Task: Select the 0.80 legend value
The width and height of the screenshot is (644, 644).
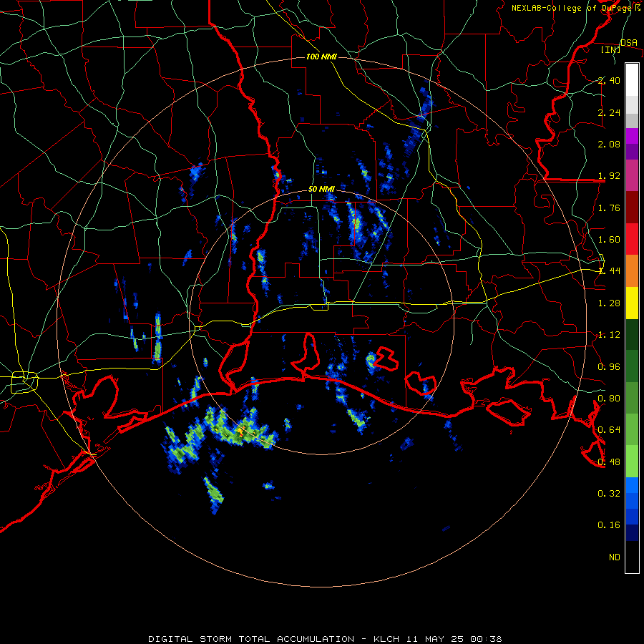Action: 609,399
